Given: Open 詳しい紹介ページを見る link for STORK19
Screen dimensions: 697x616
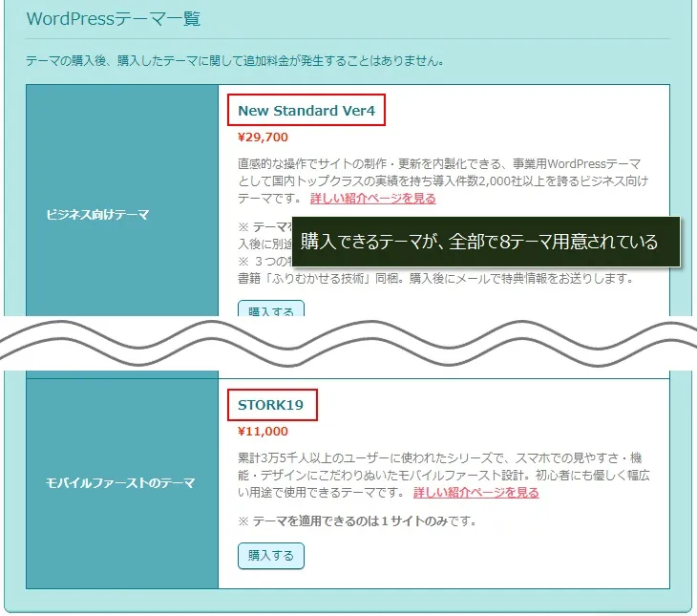Looking at the screenshot, I should click(x=475, y=493).
